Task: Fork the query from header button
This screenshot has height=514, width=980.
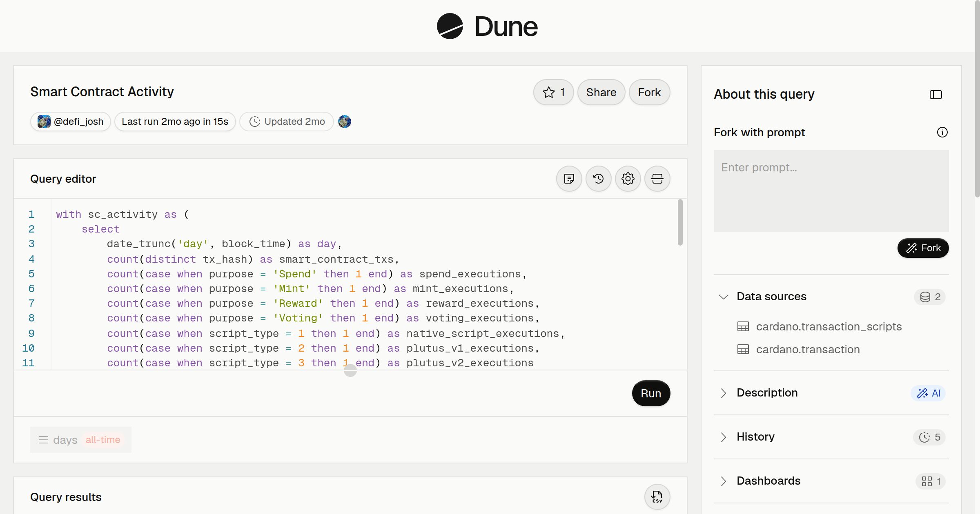Action: coord(649,92)
